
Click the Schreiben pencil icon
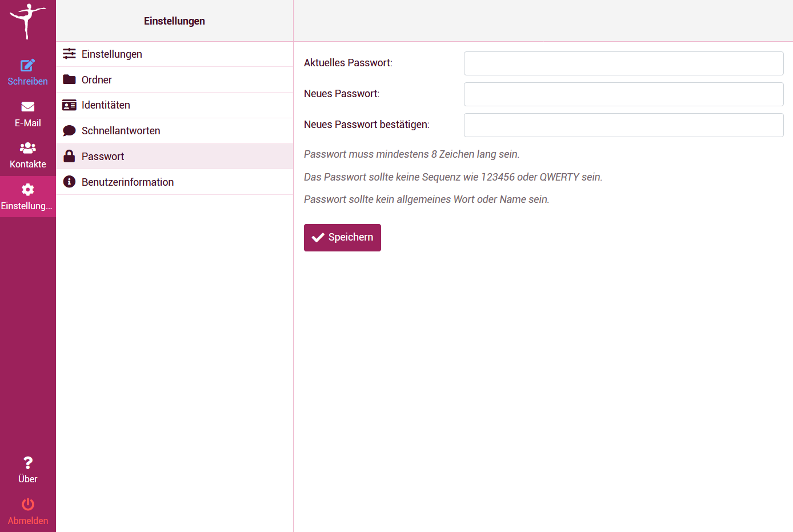click(27, 65)
